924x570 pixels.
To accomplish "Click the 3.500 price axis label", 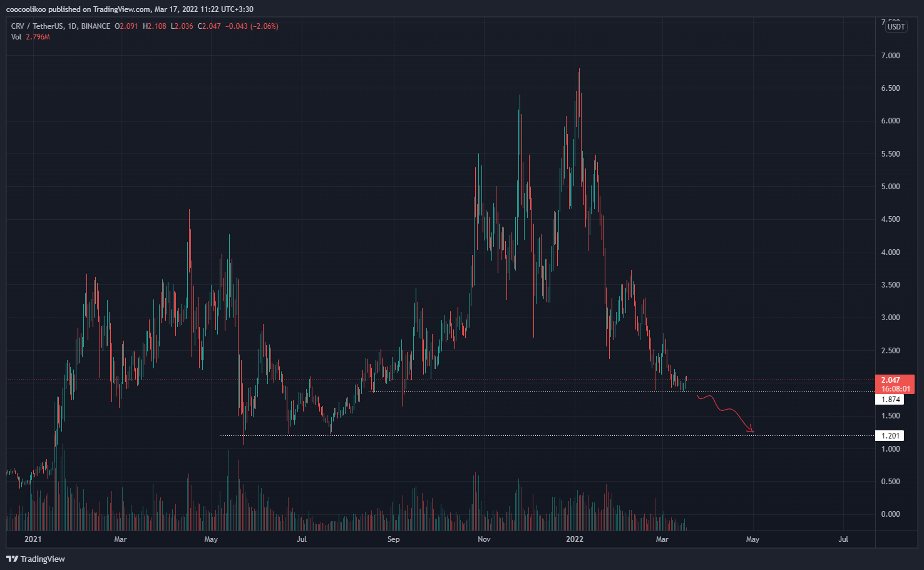I will [x=890, y=285].
